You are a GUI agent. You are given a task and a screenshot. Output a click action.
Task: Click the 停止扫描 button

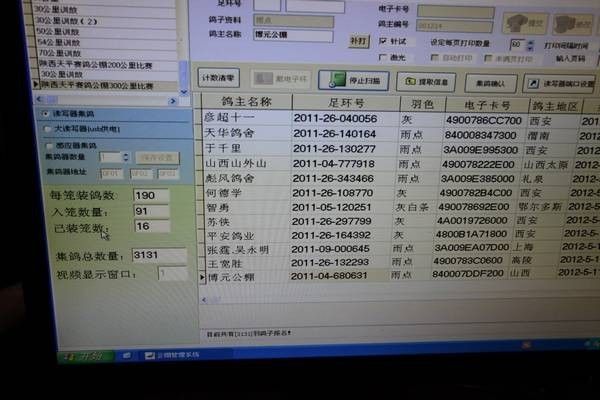point(354,80)
